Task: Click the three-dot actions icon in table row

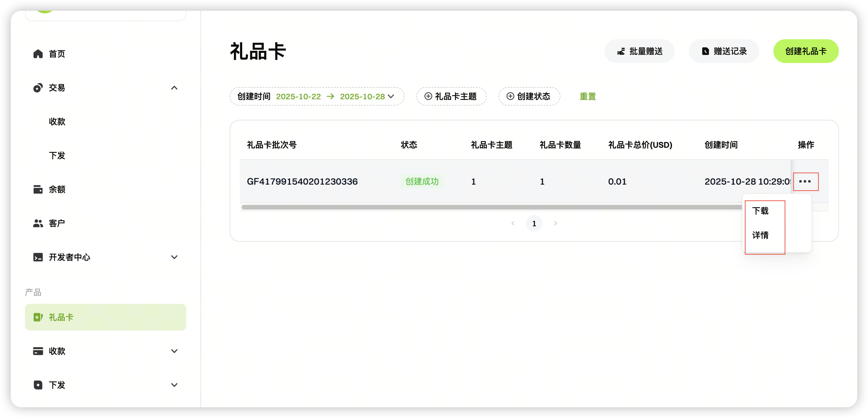Action: point(805,182)
